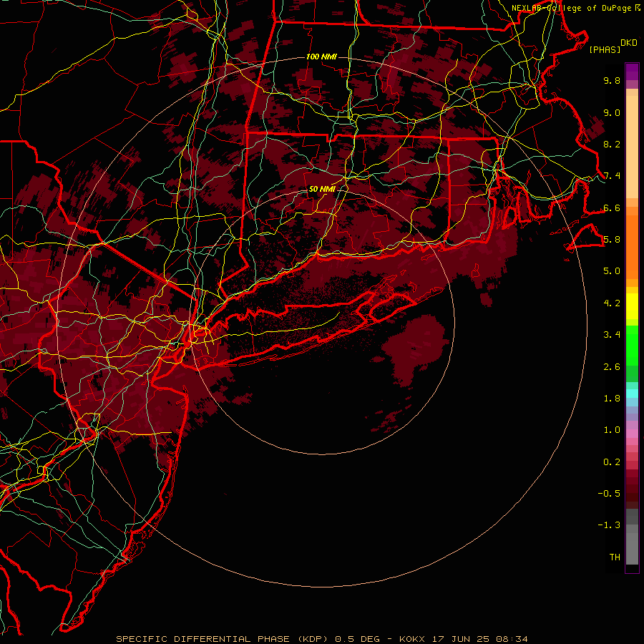Click the KOKX radar site identifier

413,639
